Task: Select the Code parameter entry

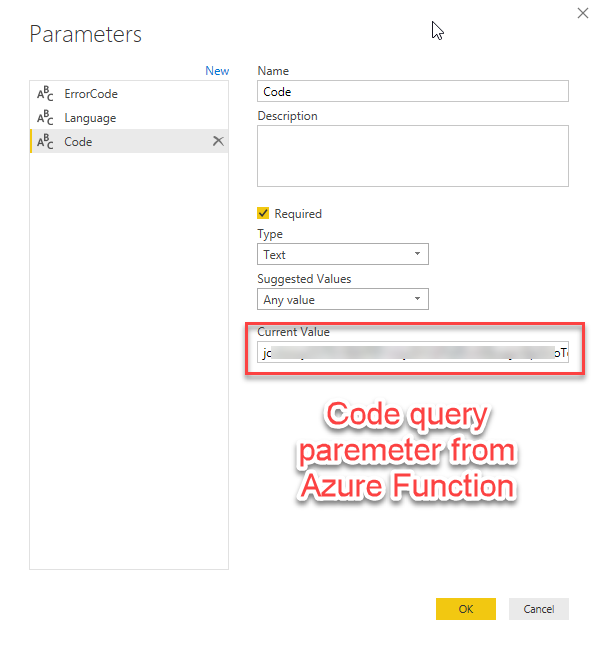Action: tap(129, 141)
